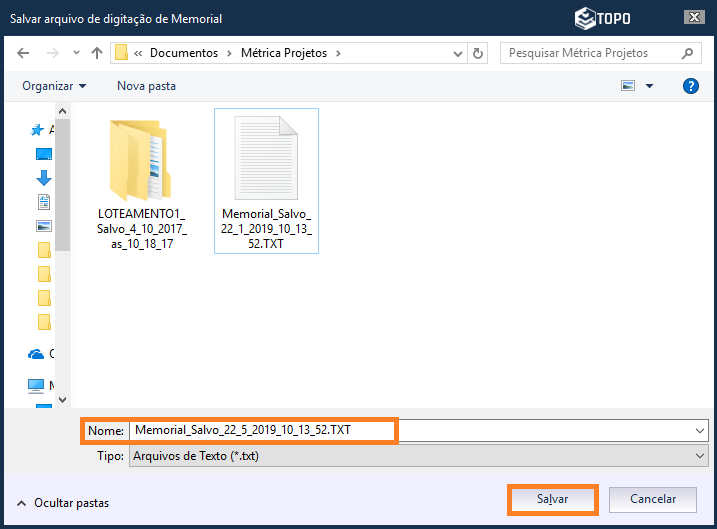Expand view options dropdown arrow
Image resolution: width=717 pixels, height=529 pixels.
coord(650,86)
